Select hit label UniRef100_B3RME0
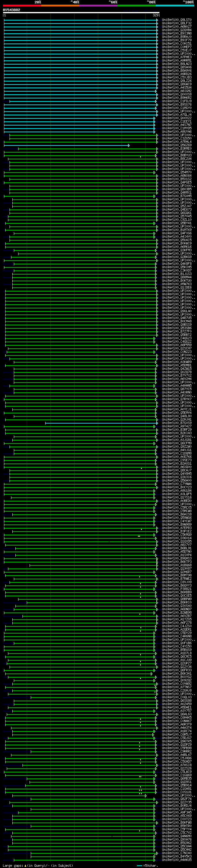This screenshot has width=197, height=868. pyautogui.click(x=177, y=149)
